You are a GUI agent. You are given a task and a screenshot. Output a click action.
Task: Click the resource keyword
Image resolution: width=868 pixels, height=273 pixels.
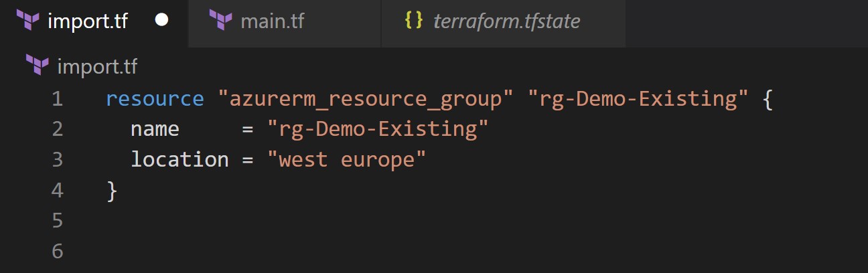click(155, 99)
